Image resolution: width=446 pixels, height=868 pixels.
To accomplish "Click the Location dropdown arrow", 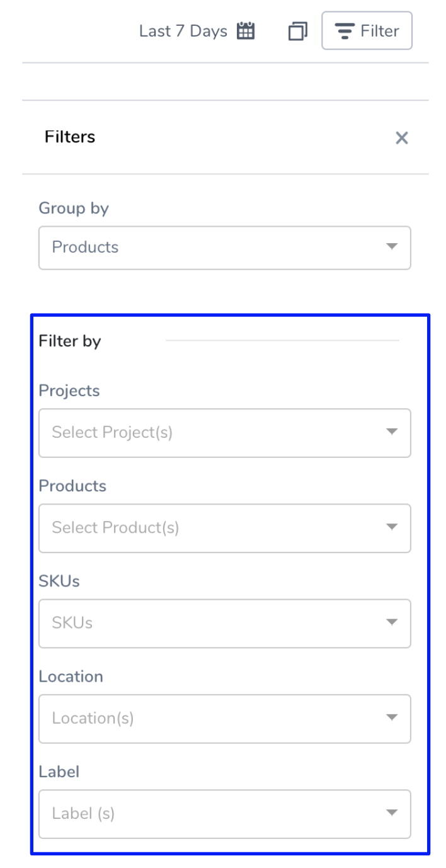I will coord(392,718).
